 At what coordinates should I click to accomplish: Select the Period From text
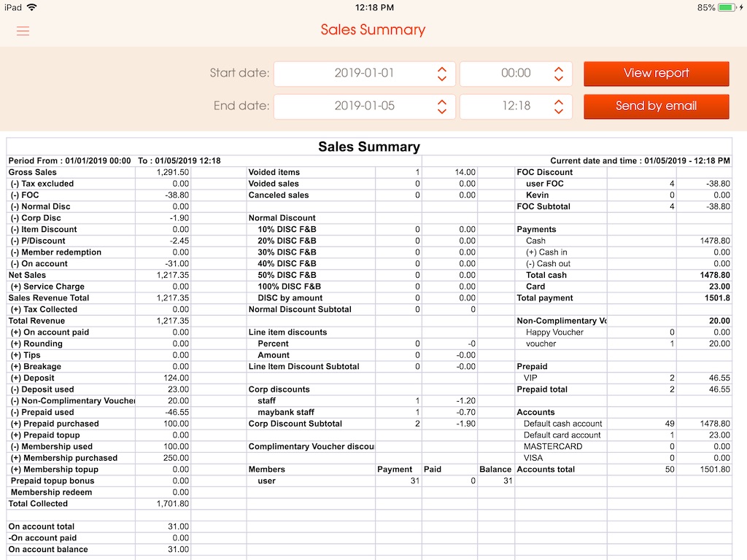click(115, 161)
